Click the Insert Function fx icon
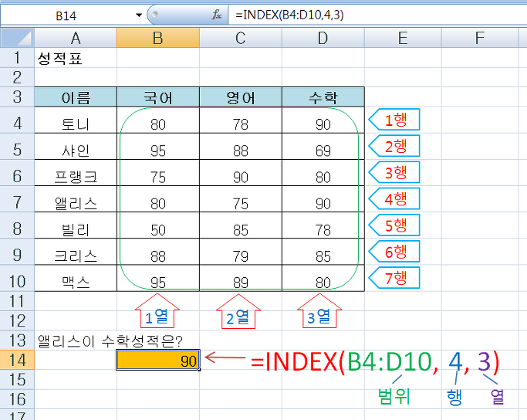Screen dimensions: 527x420 click(217, 15)
